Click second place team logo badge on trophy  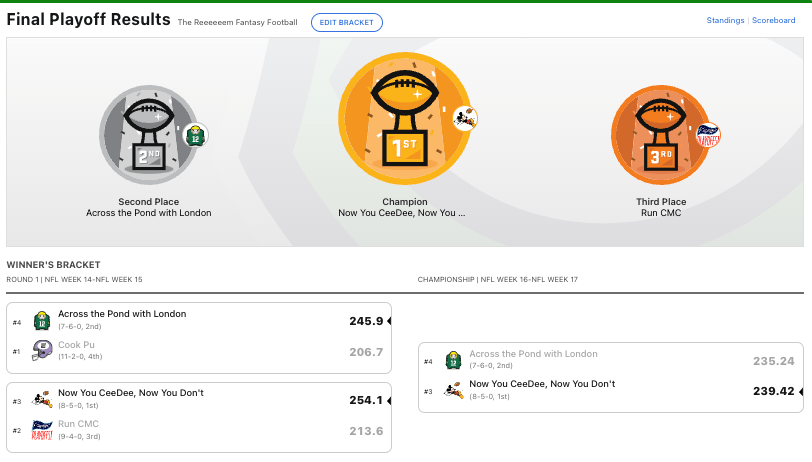(196, 136)
